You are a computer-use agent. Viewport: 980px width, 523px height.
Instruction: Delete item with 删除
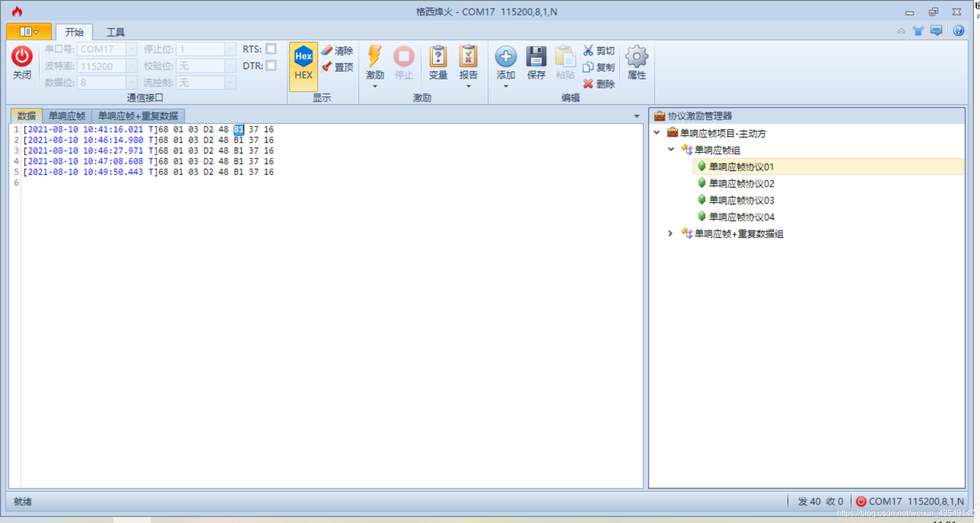coord(599,84)
